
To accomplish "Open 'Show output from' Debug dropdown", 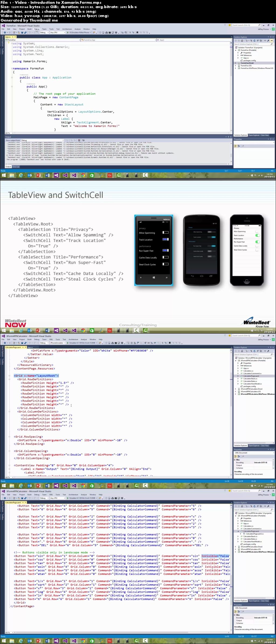I will click(x=42, y=140).
